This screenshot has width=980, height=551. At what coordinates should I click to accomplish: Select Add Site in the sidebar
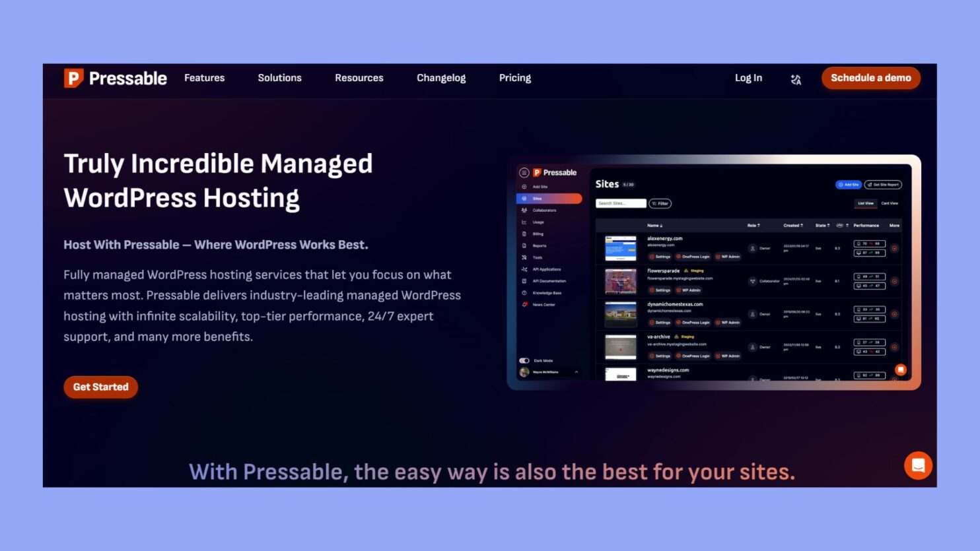[x=540, y=187]
